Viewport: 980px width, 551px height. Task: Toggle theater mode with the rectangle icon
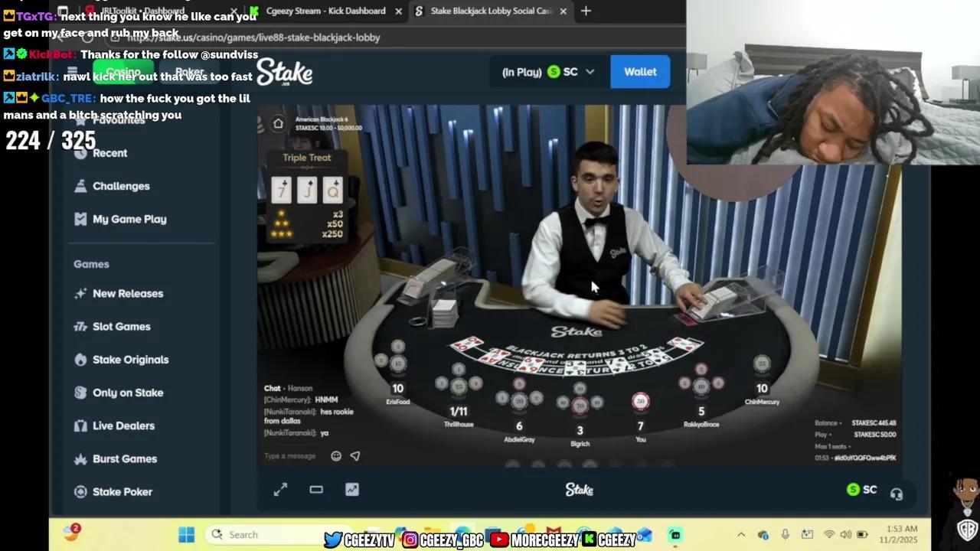tap(315, 490)
